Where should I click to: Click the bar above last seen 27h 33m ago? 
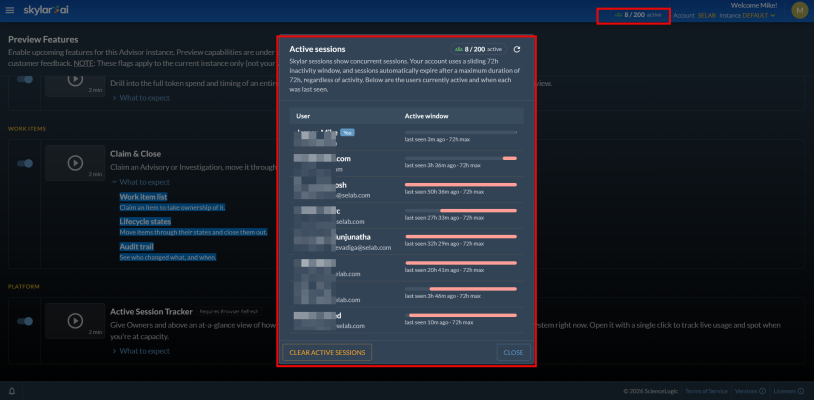pos(460,211)
